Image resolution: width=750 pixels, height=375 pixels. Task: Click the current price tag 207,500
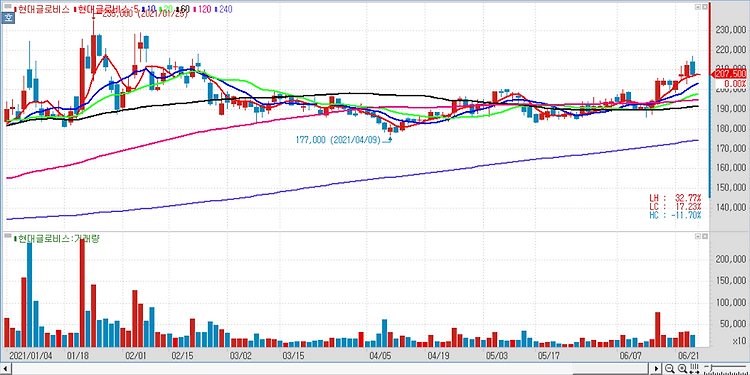point(729,74)
